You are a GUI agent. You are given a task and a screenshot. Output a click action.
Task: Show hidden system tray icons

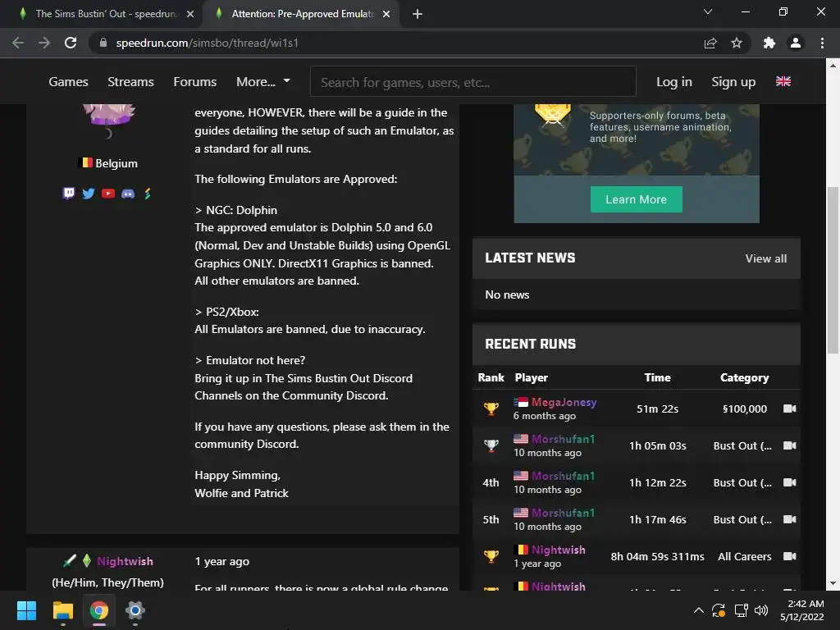pyautogui.click(x=699, y=610)
